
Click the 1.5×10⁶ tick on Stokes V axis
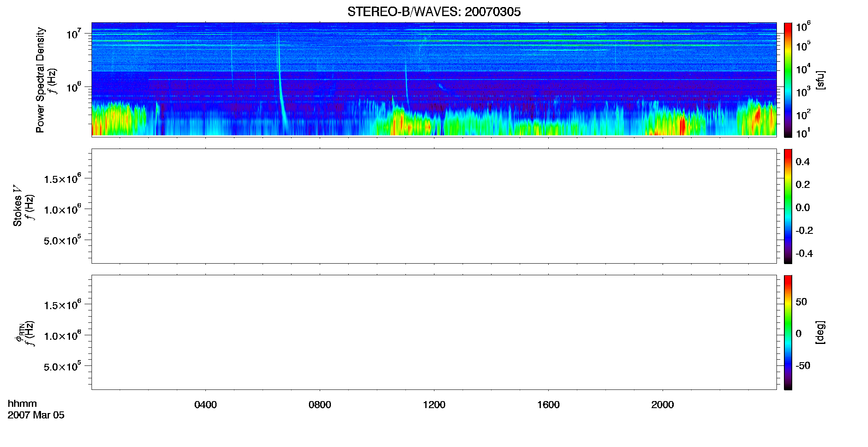click(x=63, y=179)
